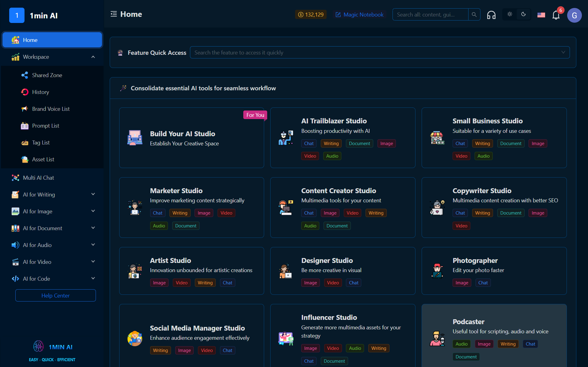Screen dimensions: 588x367
Task: Collapse the sidebar menu icon beside Home title
Action: tap(114, 14)
